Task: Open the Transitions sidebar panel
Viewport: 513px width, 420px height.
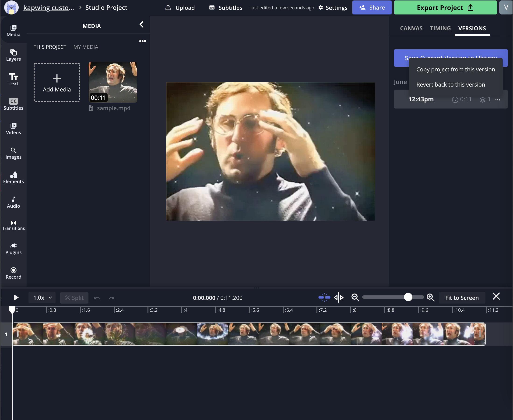Action: point(13,225)
